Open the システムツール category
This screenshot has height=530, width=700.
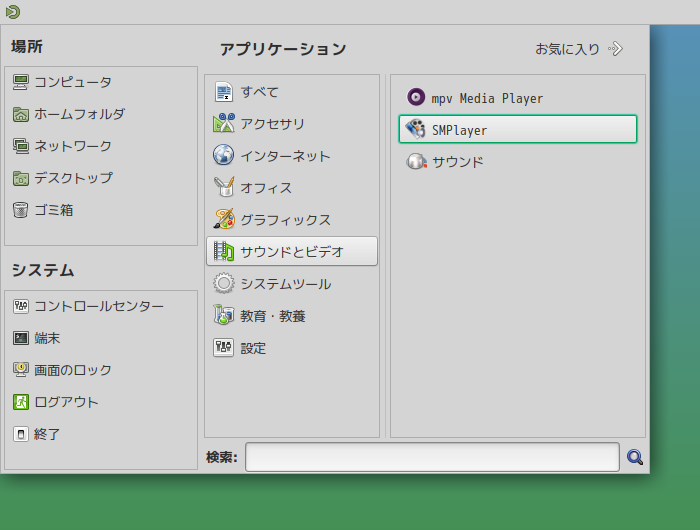[x=292, y=284]
